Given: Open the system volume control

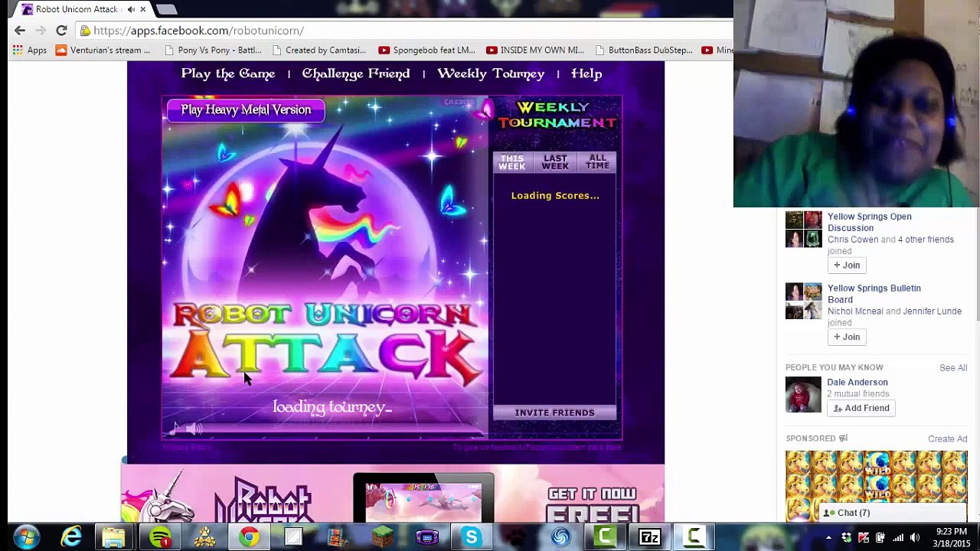Looking at the screenshot, I should [916, 537].
